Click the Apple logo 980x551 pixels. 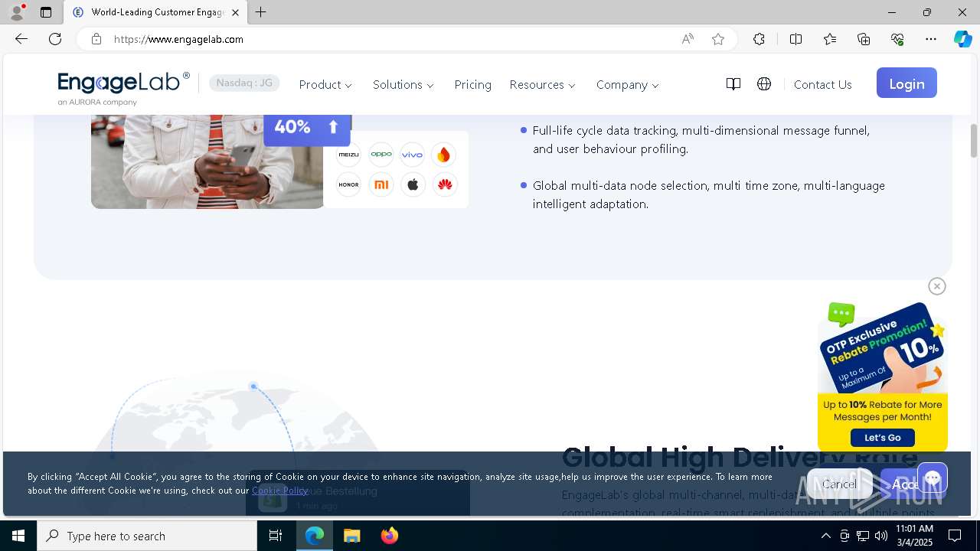tap(413, 184)
